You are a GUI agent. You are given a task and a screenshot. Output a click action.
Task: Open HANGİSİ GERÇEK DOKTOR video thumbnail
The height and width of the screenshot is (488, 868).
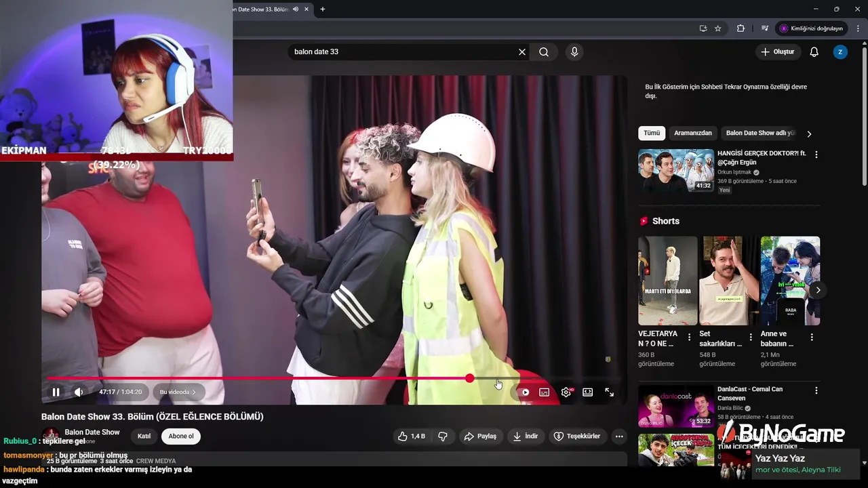pos(676,171)
